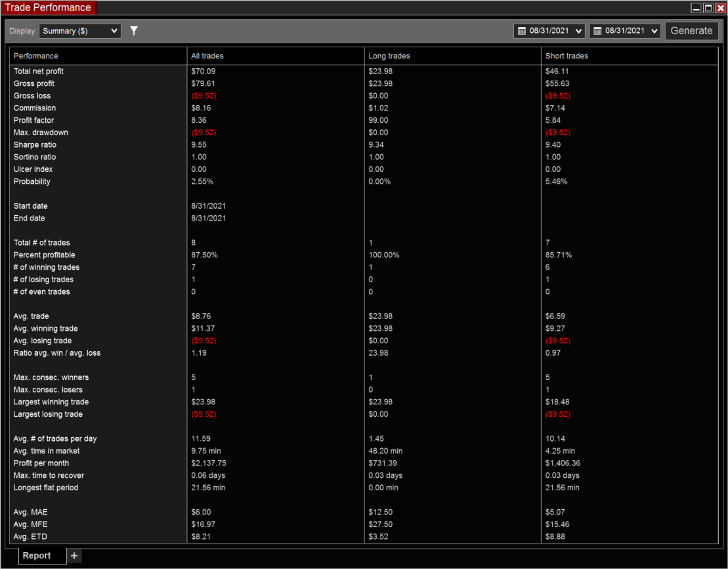The height and width of the screenshot is (569, 728).
Task: Close the Trade Performance window
Action: tap(721, 8)
